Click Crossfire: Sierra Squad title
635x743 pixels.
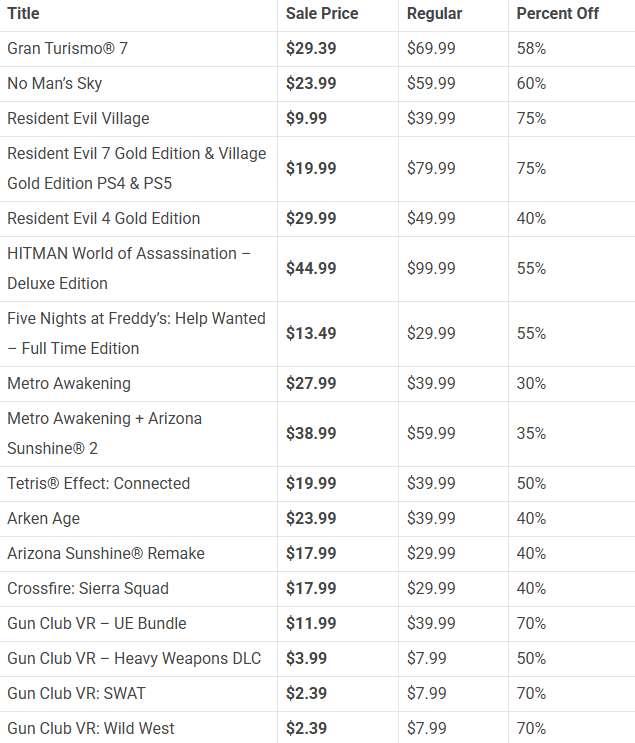click(x=88, y=589)
